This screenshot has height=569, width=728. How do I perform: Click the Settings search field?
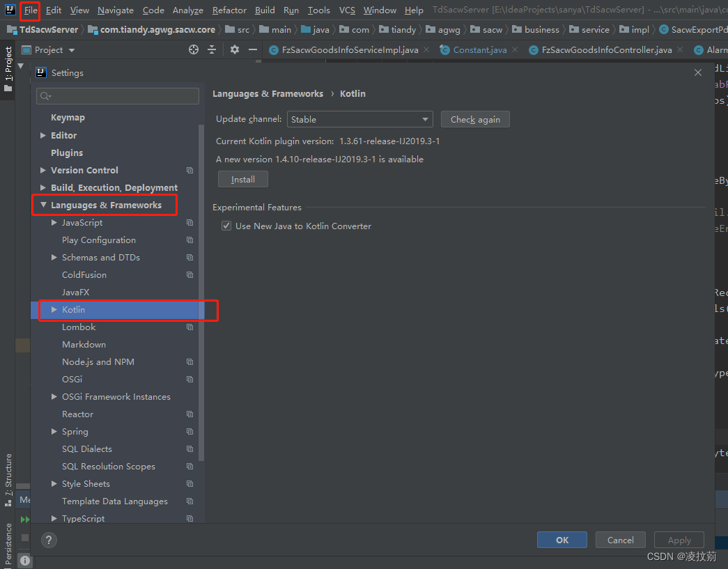pos(118,96)
